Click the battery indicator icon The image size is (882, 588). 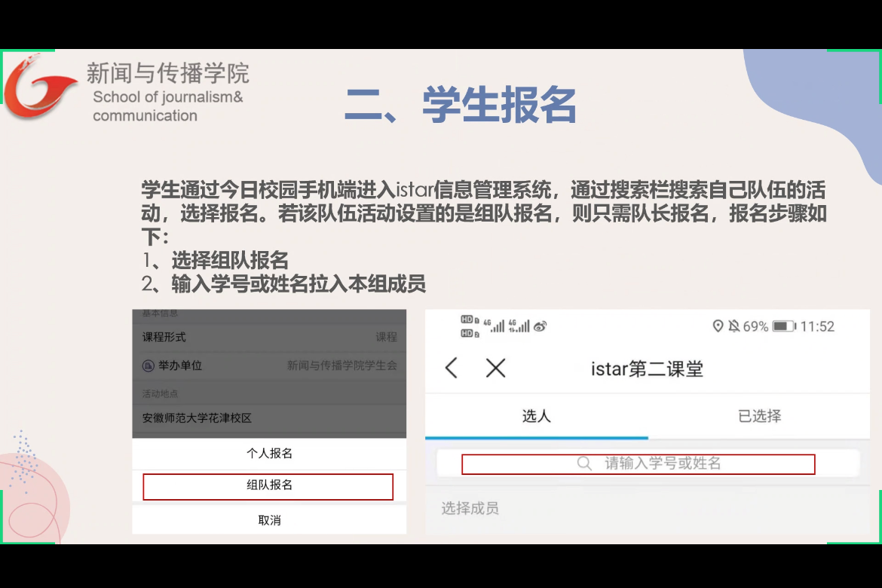783,326
